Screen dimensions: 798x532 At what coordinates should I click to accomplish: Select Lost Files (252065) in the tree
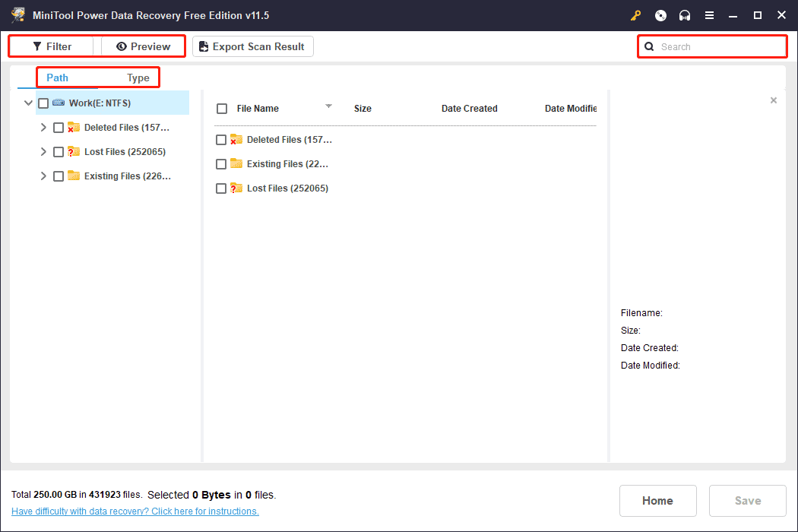point(125,152)
